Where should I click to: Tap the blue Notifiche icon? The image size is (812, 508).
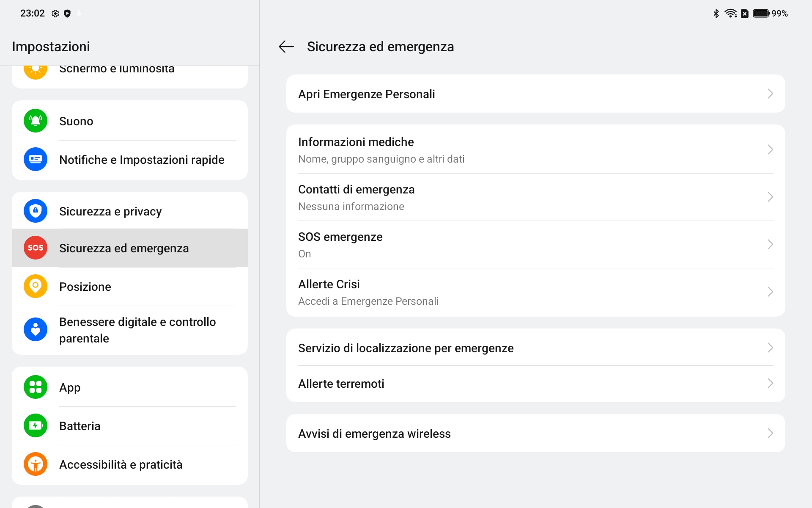[x=36, y=160]
